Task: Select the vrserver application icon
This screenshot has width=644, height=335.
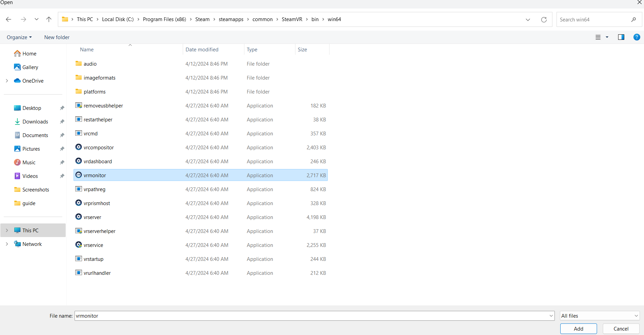Action: coord(79,217)
